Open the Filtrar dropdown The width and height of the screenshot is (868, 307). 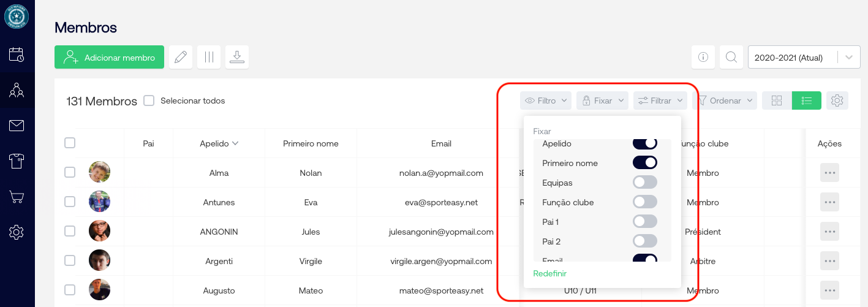(x=660, y=100)
